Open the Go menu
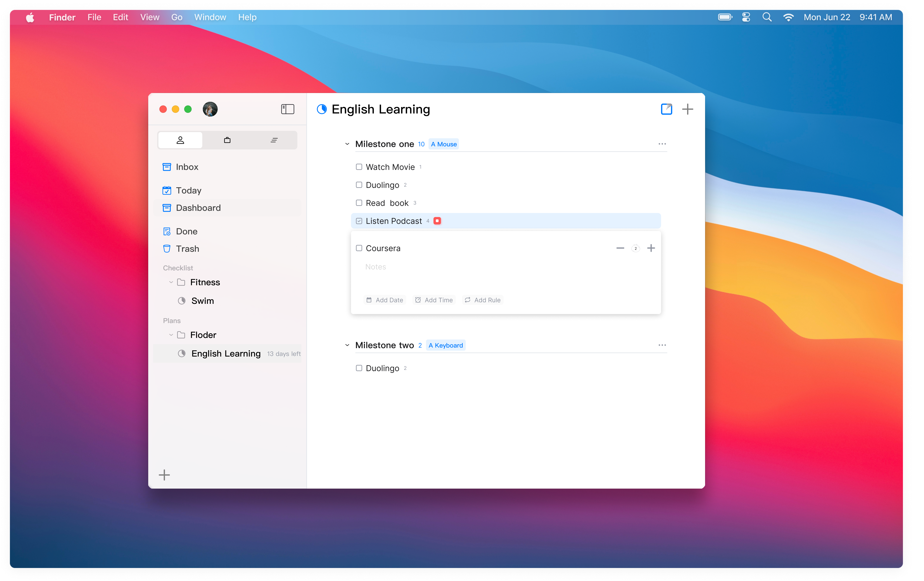924x581 pixels. pyautogui.click(x=177, y=17)
